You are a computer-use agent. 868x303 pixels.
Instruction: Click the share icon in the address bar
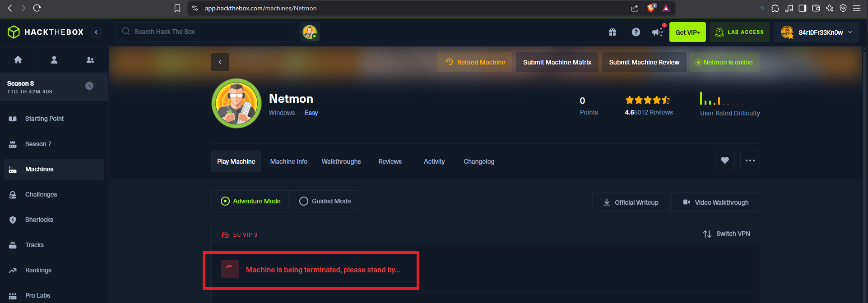[634, 8]
